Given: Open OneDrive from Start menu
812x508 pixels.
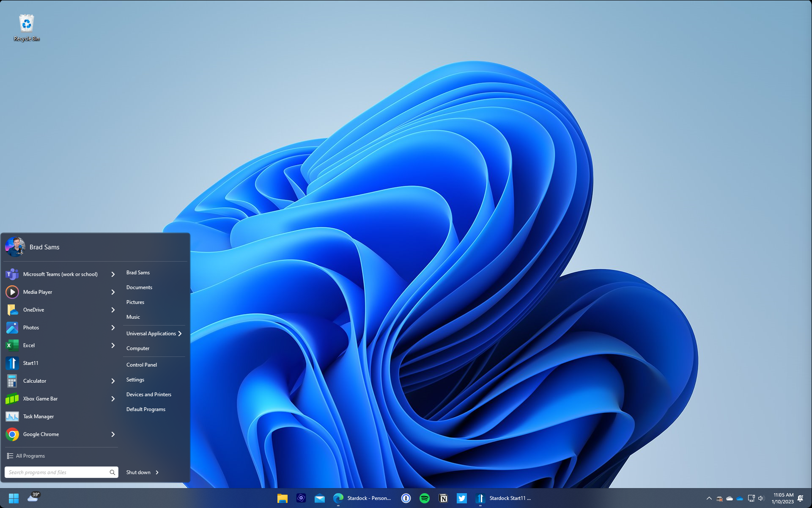Looking at the screenshot, I should 33,309.
